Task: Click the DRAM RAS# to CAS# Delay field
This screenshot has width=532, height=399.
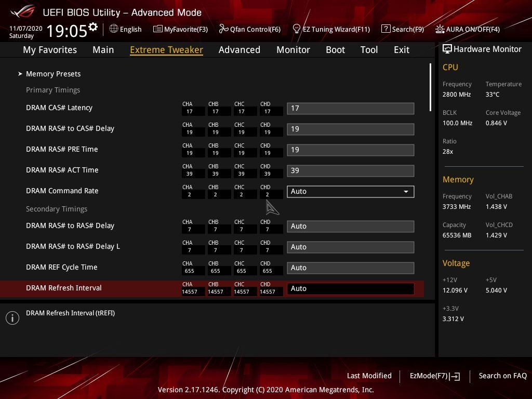Action: point(351,129)
